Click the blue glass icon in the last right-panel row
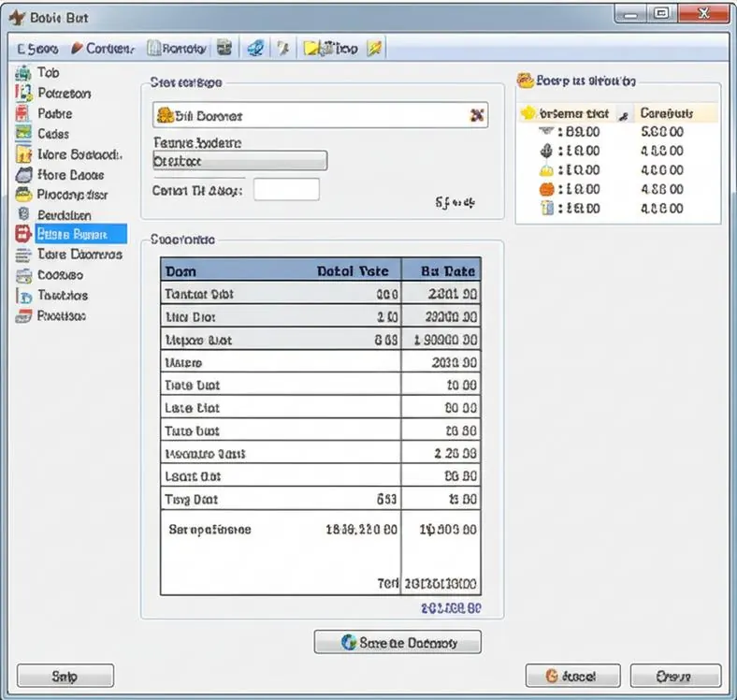 pos(547,208)
